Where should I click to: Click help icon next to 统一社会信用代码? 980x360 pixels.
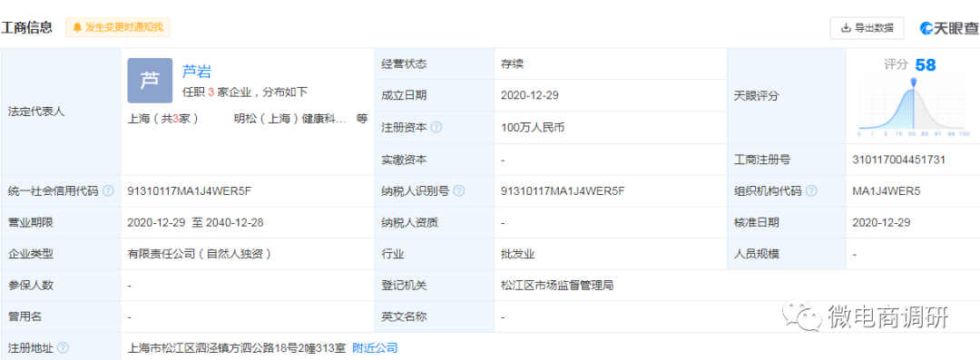(108, 191)
